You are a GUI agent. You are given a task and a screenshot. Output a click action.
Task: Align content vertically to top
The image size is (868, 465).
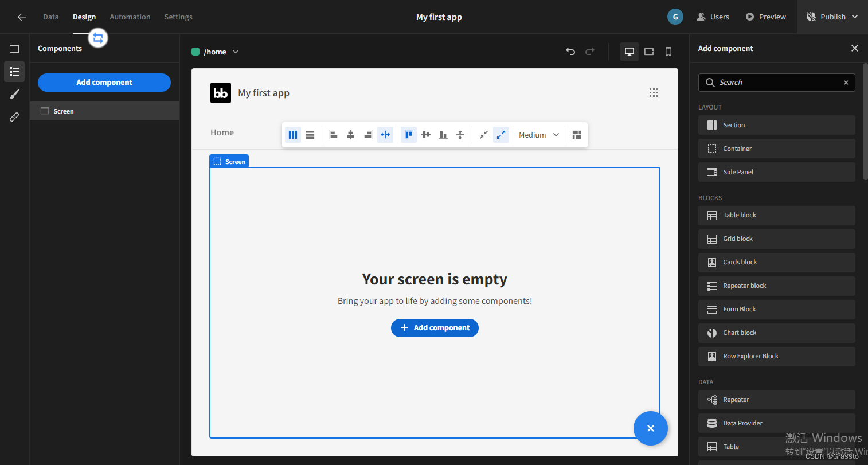(x=409, y=135)
